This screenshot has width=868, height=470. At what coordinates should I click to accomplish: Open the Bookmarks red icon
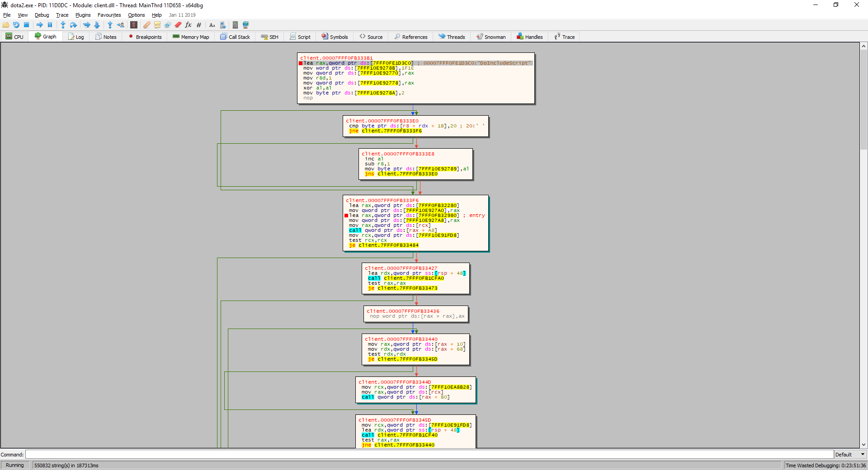pos(178,25)
